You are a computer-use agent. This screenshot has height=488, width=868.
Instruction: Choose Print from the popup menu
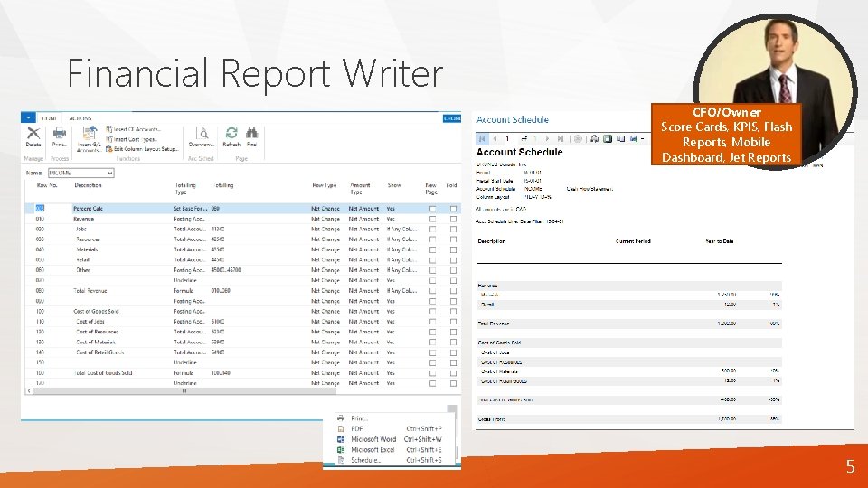click(x=359, y=418)
